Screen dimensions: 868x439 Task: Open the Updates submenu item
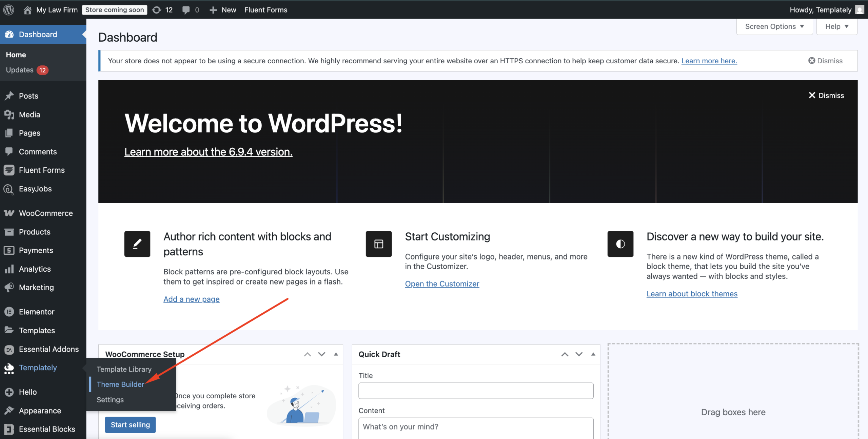click(x=20, y=70)
